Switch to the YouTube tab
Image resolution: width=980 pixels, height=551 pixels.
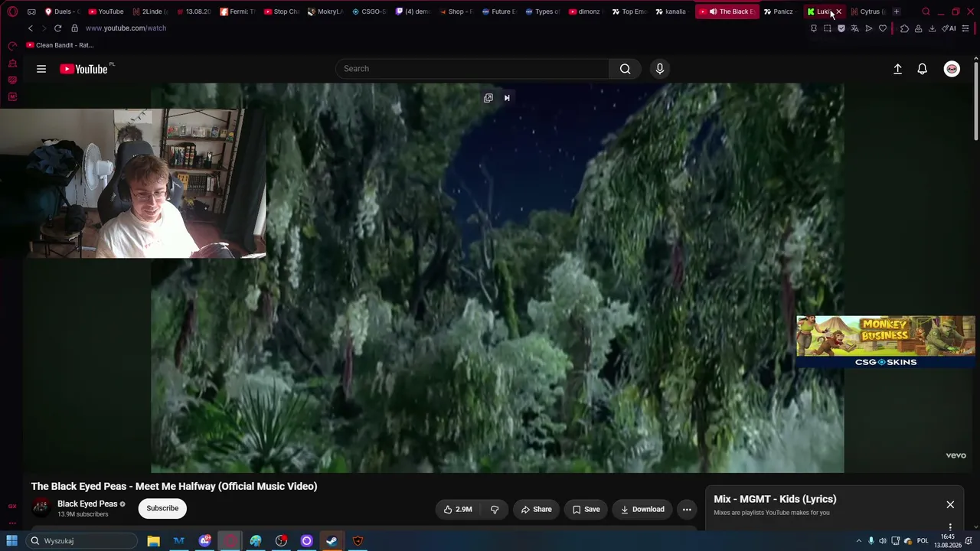pos(106,11)
